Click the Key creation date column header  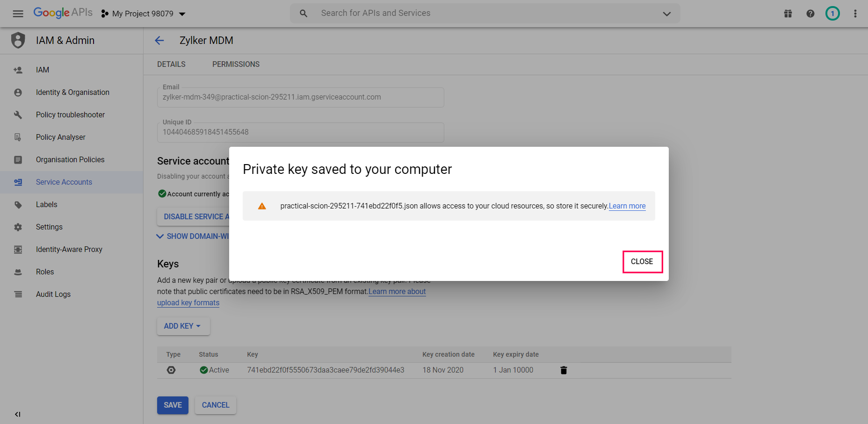coord(448,355)
